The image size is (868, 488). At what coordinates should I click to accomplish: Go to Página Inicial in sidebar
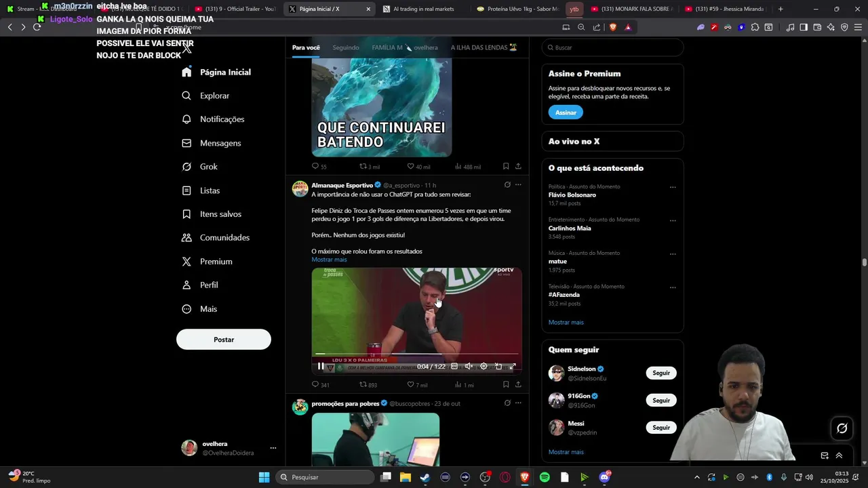(216, 72)
